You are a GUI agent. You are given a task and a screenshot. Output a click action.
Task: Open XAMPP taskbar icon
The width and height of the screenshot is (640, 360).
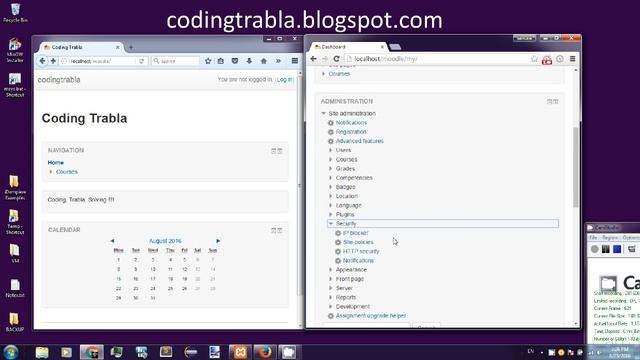(x=240, y=352)
